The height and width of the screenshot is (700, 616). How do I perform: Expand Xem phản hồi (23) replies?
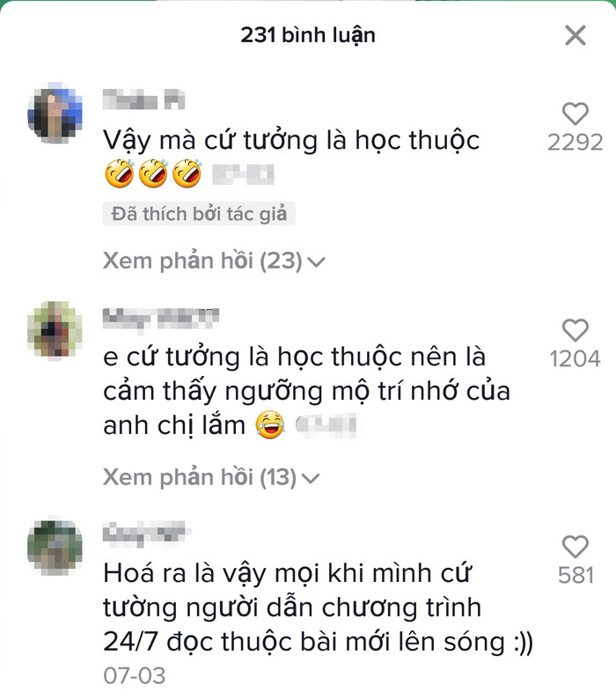[x=214, y=261]
